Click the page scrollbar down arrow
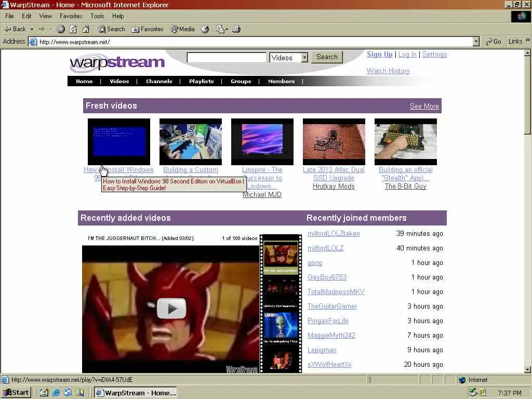This screenshot has height=399, width=532. pos(527,369)
